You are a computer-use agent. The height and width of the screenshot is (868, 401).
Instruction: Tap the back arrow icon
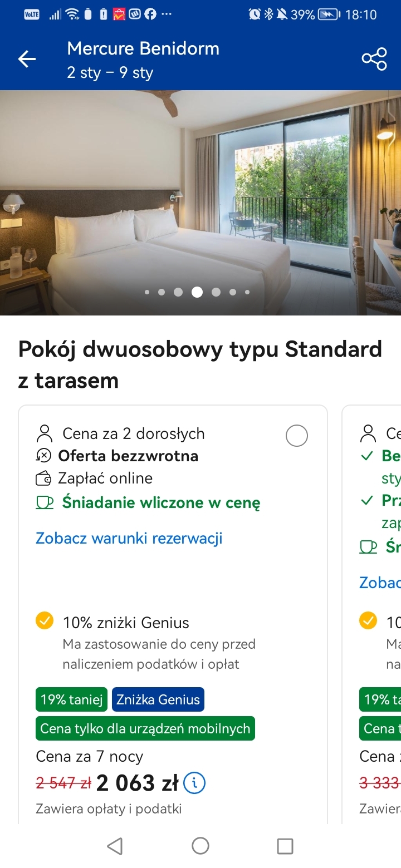pyautogui.click(x=27, y=59)
